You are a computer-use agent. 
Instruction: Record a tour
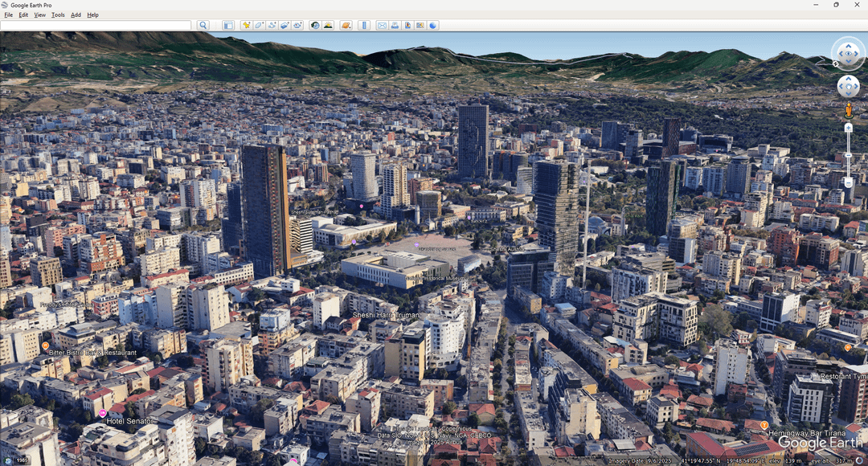coord(297,26)
